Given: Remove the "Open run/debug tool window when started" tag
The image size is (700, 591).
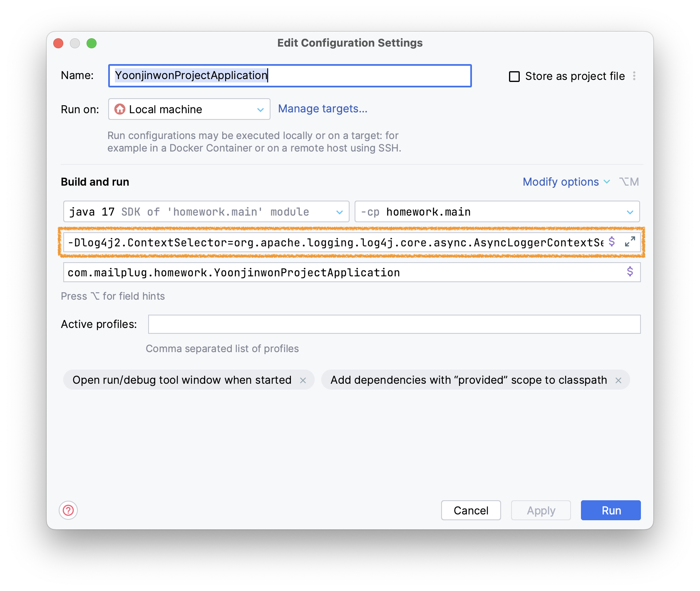Looking at the screenshot, I should click(304, 380).
